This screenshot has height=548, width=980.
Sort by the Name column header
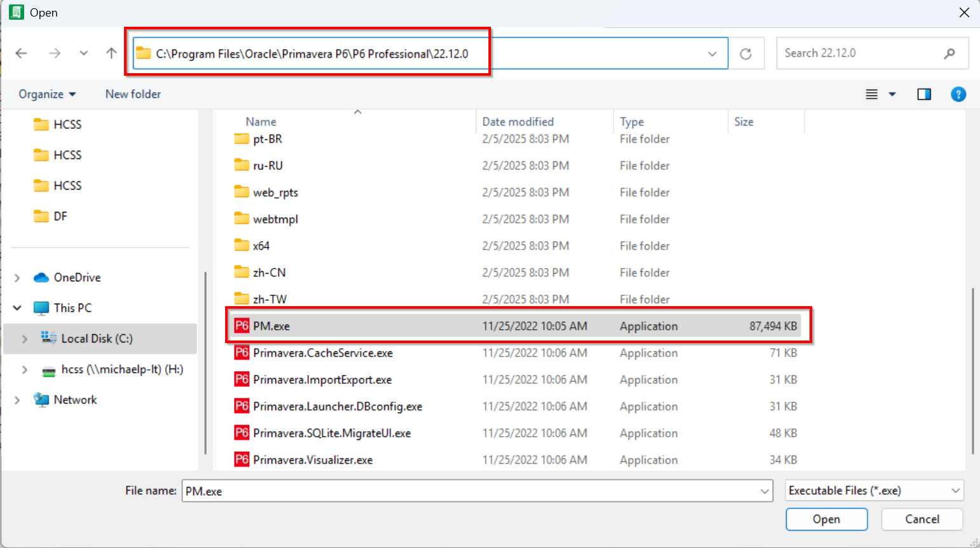[261, 122]
